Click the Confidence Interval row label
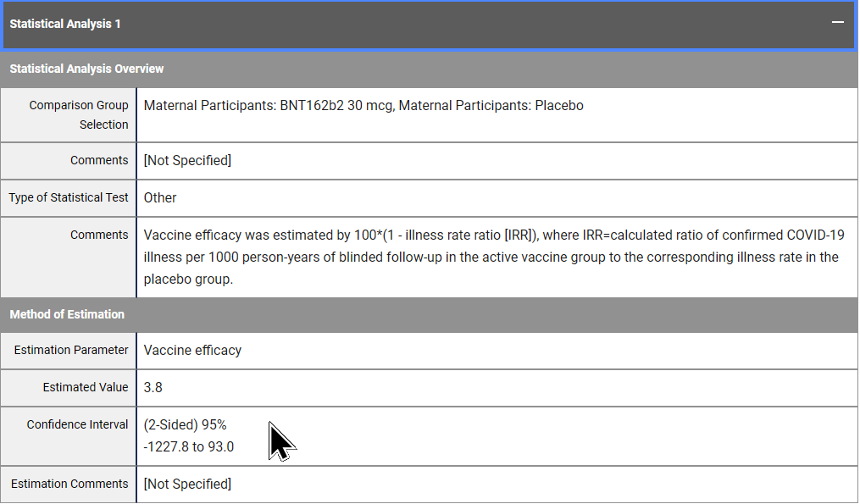 tap(77, 424)
